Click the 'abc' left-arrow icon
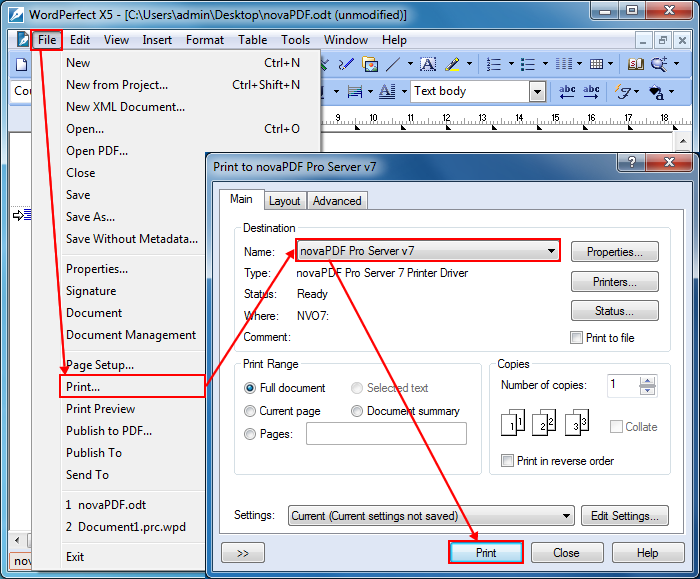The image size is (700, 579). pyautogui.click(x=567, y=92)
